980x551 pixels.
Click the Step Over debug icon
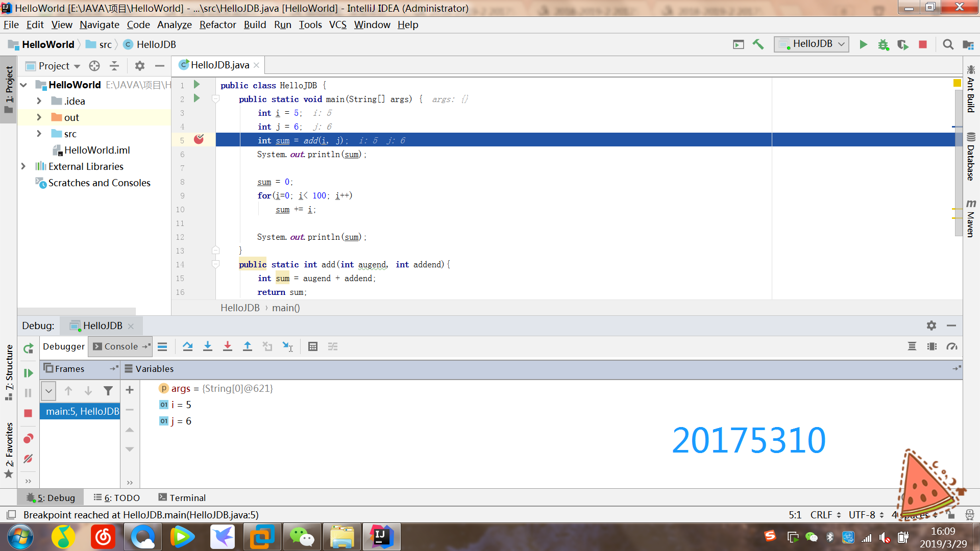(187, 346)
